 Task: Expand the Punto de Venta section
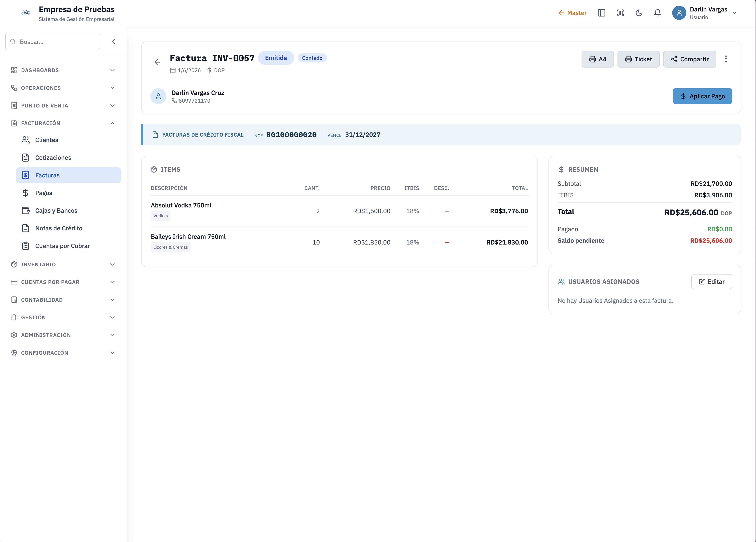[63, 105]
